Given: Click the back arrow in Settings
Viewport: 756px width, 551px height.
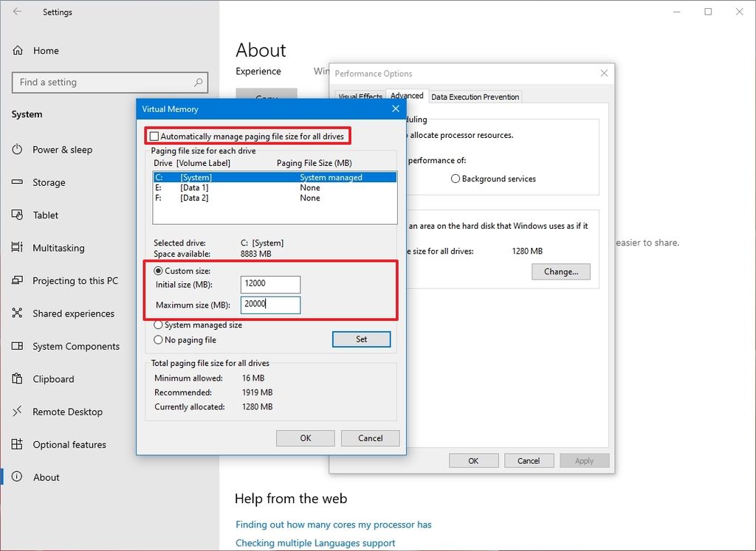Looking at the screenshot, I should point(16,12).
